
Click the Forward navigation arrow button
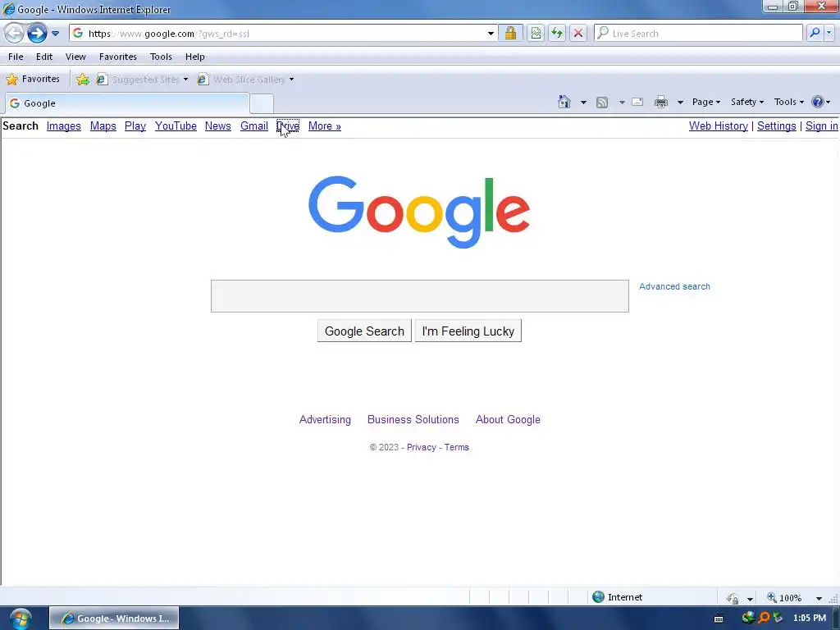[x=37, y=33]
